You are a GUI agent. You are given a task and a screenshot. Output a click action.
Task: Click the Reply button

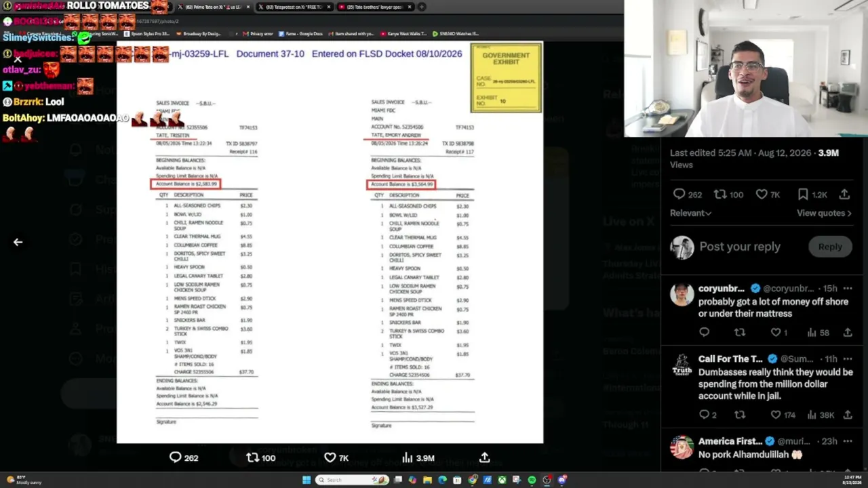(830, 247)
